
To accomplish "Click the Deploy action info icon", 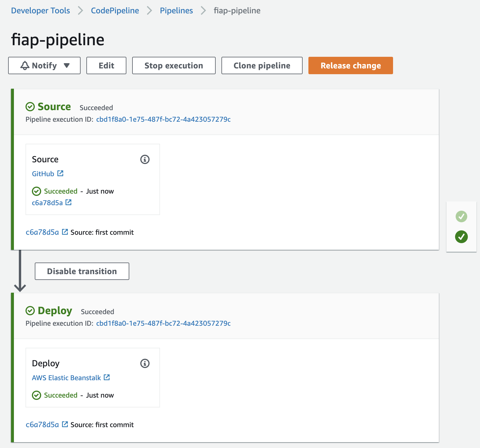I will coord(145,363).
